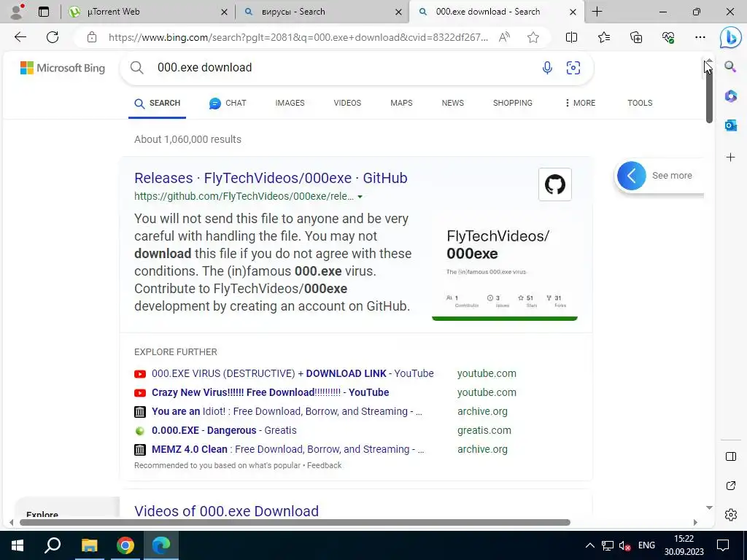
Task: Activate the Read aloud icon in address bar
Action: coord(504,37)
